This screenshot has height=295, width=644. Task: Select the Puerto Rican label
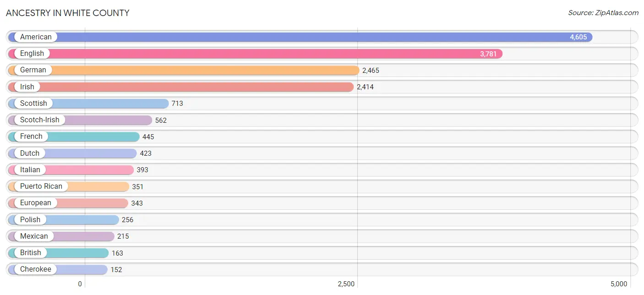(x=41, y=186)
